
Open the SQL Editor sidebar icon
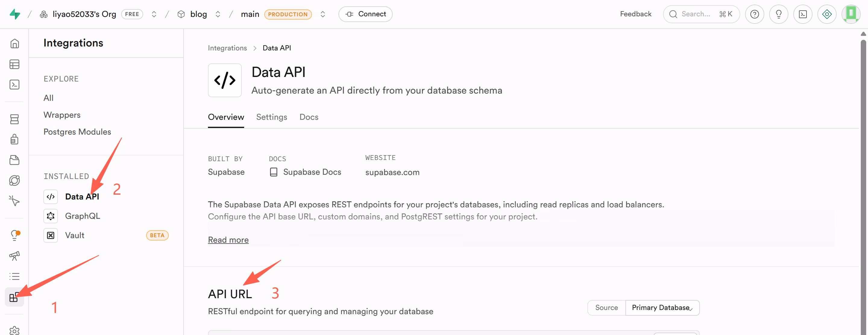pyautogui.click(x=14, y=84)
